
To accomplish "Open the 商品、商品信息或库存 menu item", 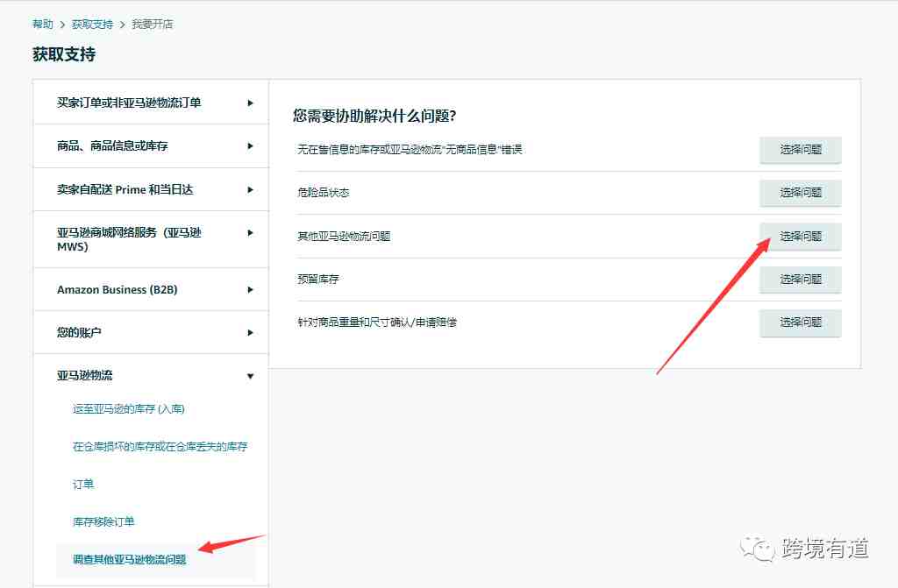I will click(x=112, y=146).
